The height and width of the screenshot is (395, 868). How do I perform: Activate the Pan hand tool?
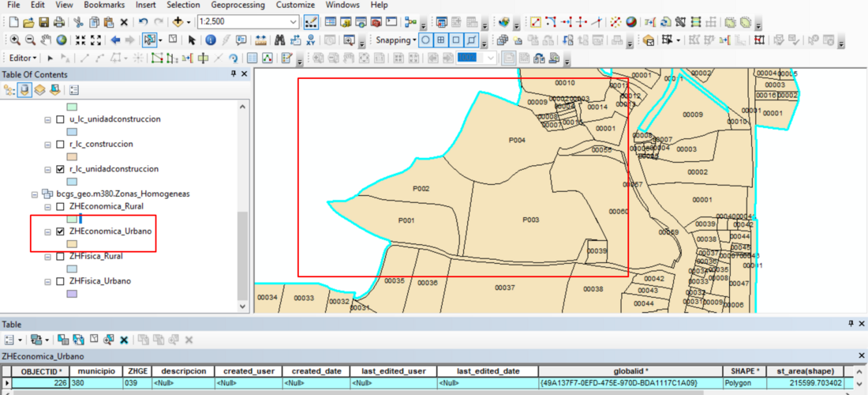coord(45,39)
